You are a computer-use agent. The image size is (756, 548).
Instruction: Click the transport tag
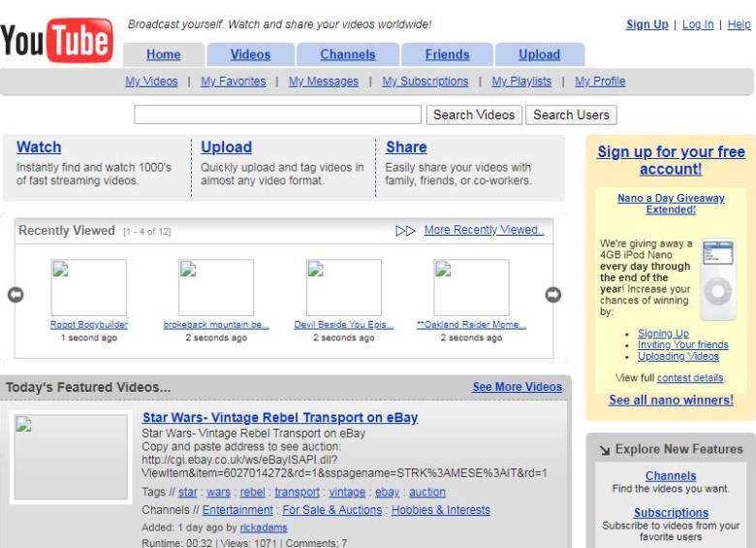(297, 492)
